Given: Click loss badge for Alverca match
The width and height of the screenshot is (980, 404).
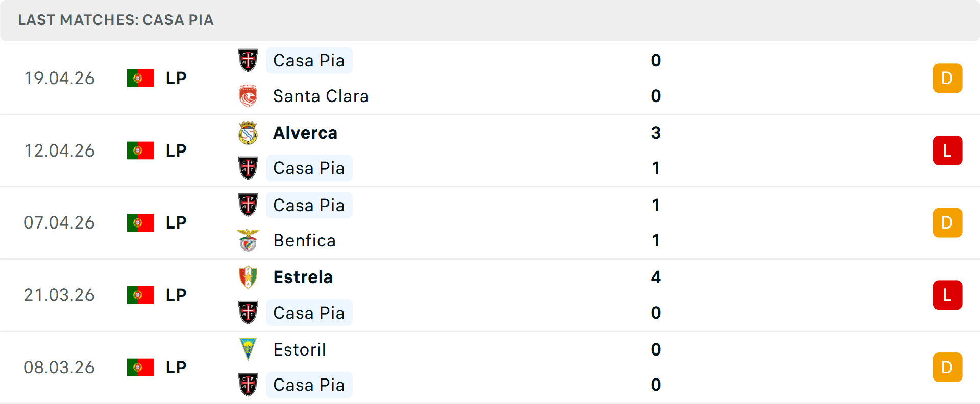Looking at the screenshot, I should coord(947,150).
